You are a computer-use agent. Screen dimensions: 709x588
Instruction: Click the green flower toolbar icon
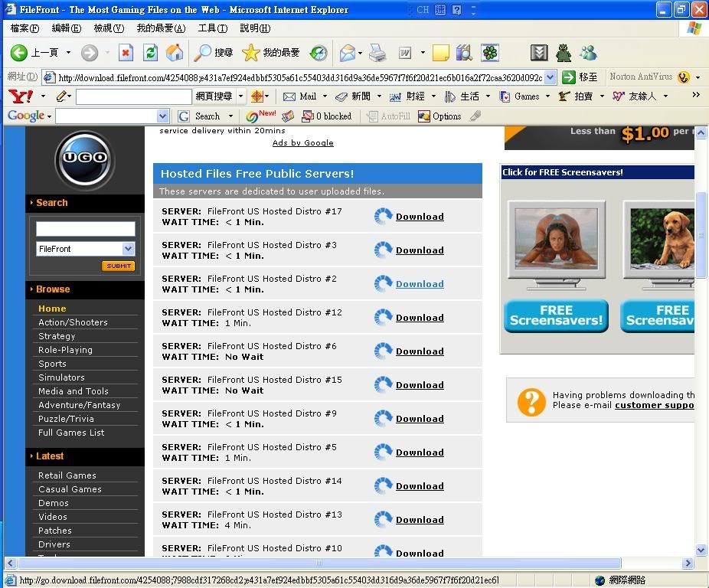point(490,53)
